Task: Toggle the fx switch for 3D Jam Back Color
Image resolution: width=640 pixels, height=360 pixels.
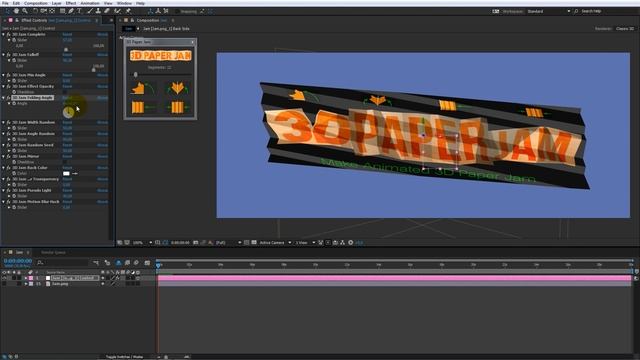Action: (8, 168)
